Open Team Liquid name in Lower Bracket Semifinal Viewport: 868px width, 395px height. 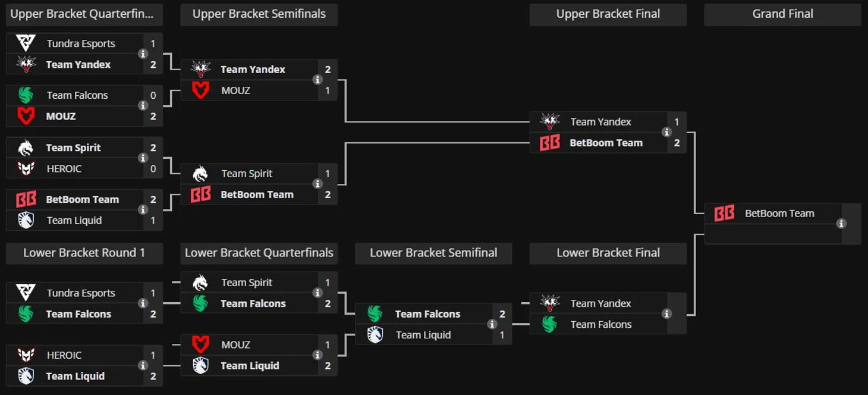click(x=423, y=335)
